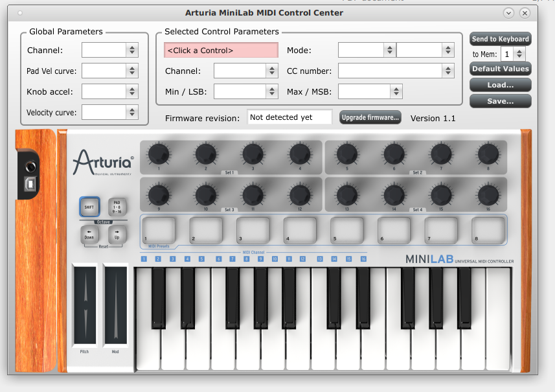Select knob 10 in Set 3

[x=206, y=195]
